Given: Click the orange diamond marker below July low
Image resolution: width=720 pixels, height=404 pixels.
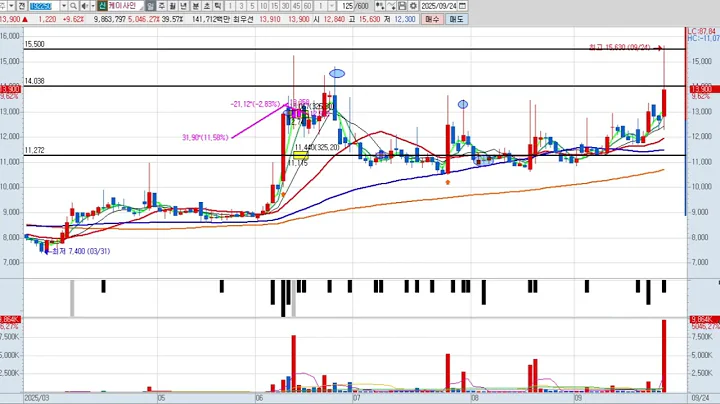Looking at the screenshot, I should point(448,182).
